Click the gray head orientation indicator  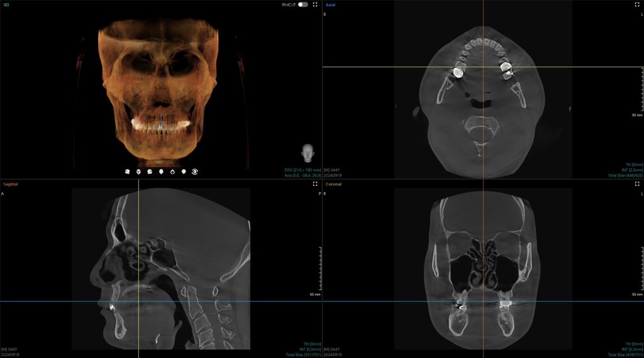[x=307, y=152]
